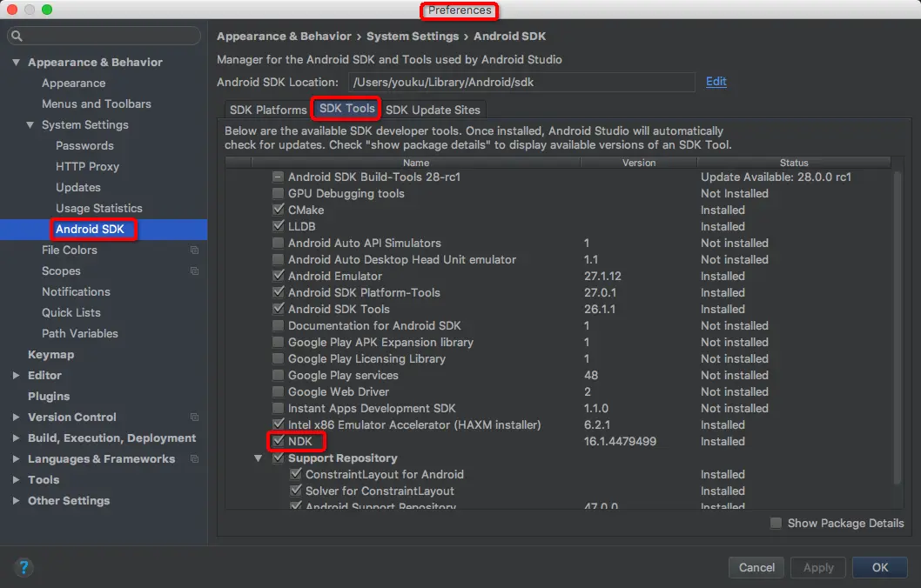Click the project-level icon beside File Colors
921x588 pixels.
(x=194, y=250)
